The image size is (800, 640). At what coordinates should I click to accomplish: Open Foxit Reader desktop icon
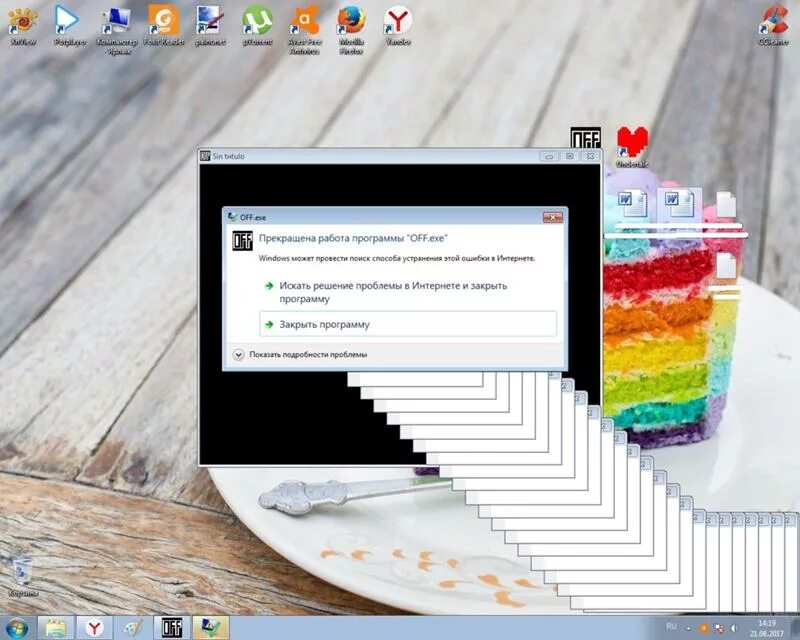164,27
